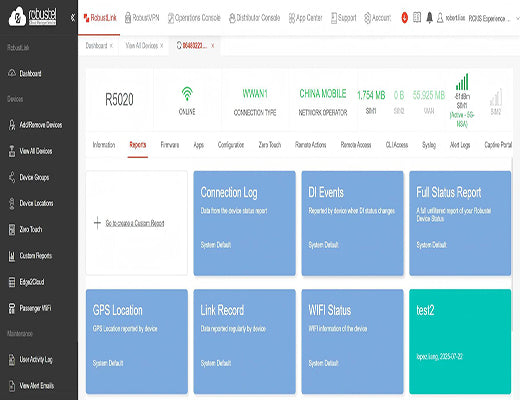Click the grey SIM2 signal bars icon
Viewport: 520px width, 400px height.
pyautogui.click(x=496, y=97)
